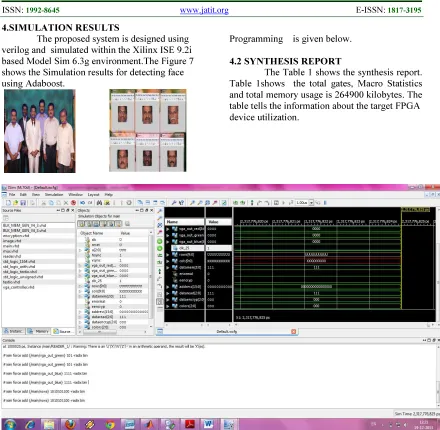Click the Open file icon in ISim toolbar
Viewport: 440px width, 430px height.
16,203
